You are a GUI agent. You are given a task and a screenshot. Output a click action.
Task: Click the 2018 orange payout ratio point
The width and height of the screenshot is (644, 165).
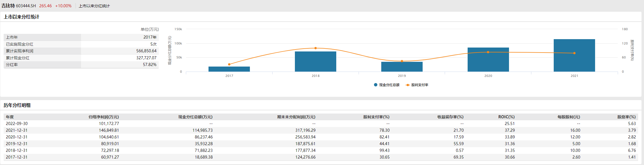point(316,48)
